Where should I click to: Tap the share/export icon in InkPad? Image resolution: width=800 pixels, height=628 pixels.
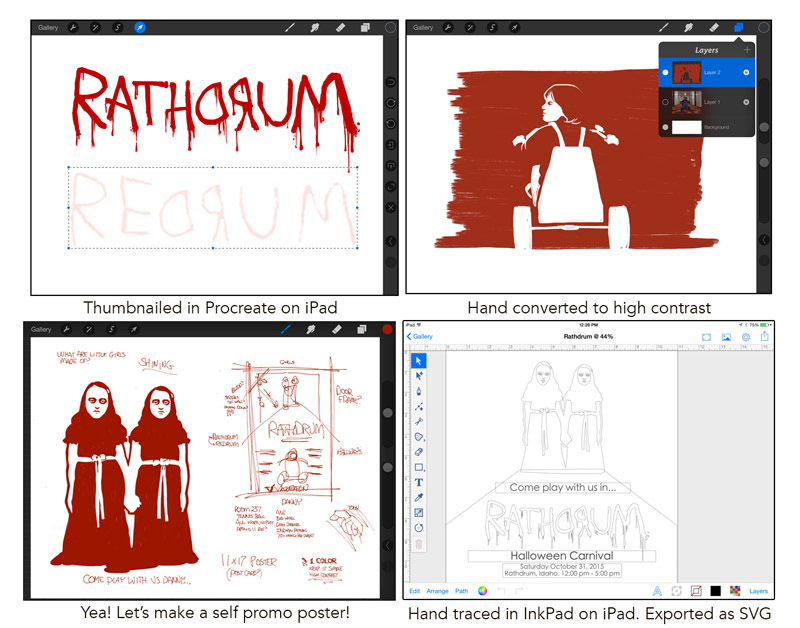pyautogui.click(x=764, y=336)
